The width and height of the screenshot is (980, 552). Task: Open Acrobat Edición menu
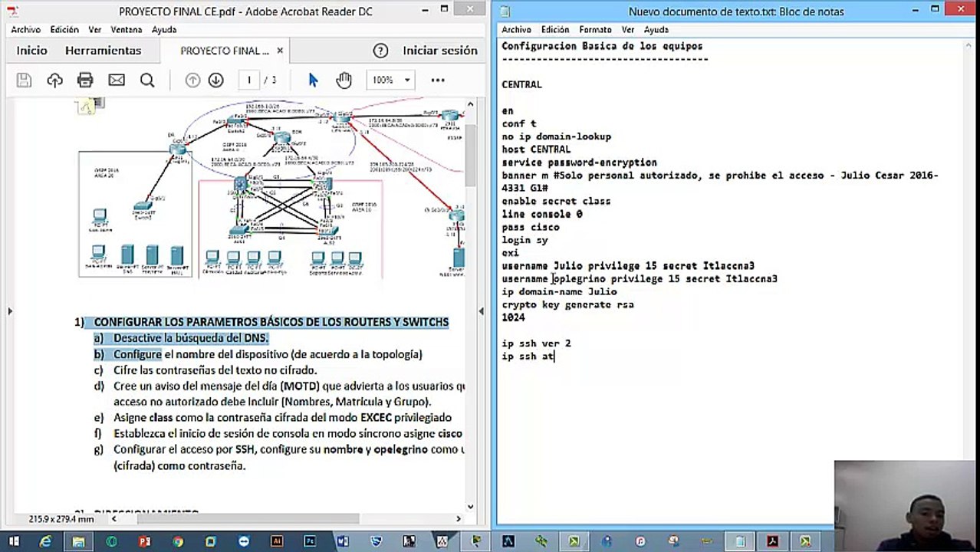64,29
